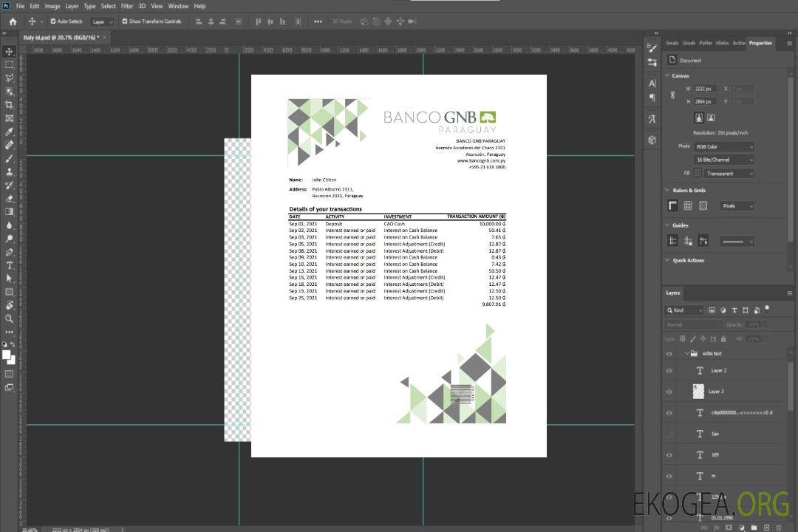Image resolution: width=798 pixels, height=532 pixels.
Task: Open the 3D panel cube icon
Action: (652, 140)
